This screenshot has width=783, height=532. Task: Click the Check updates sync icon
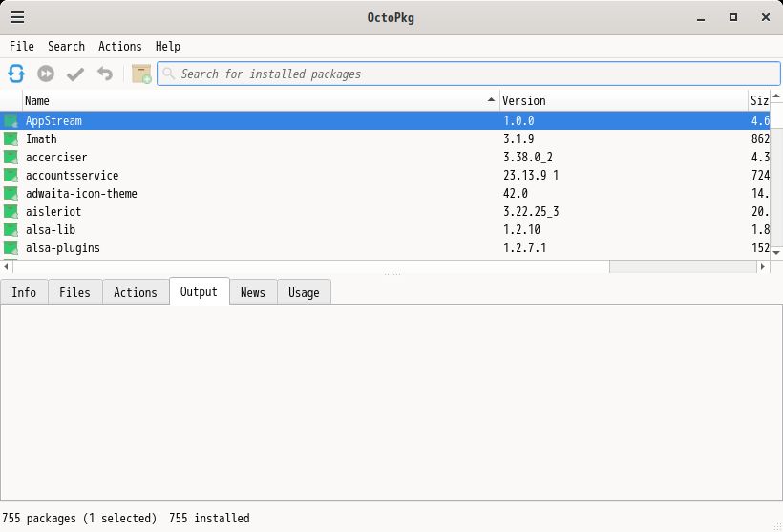click(x=16, y=74)
